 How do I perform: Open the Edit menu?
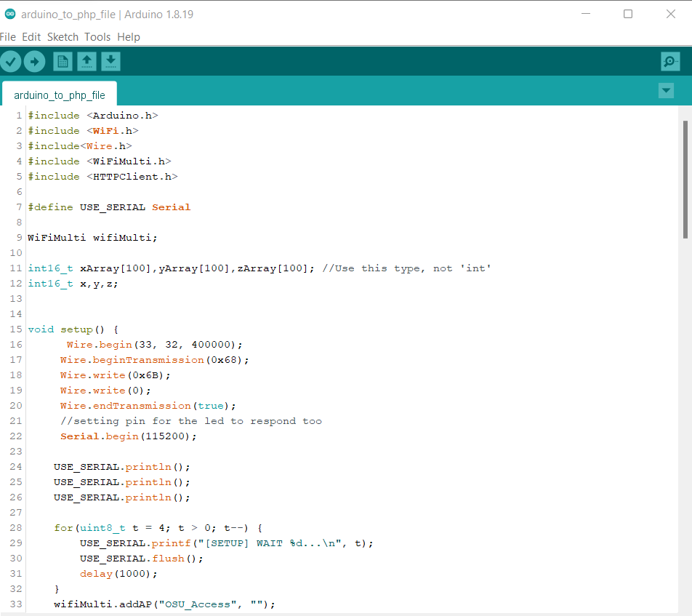pos(31,37)
